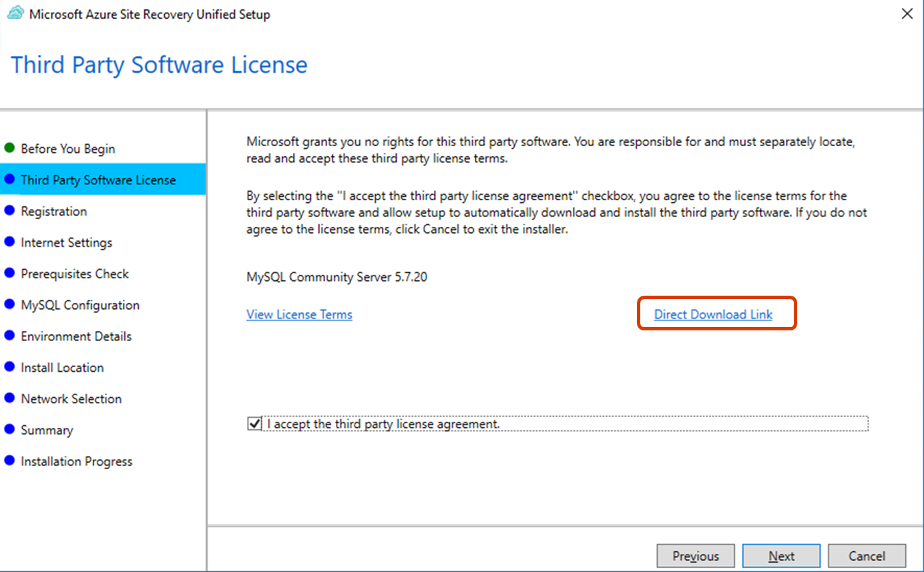Select the Before You Begin step
The height and width of the screenshot is (572, 924).
coord(68,149)
